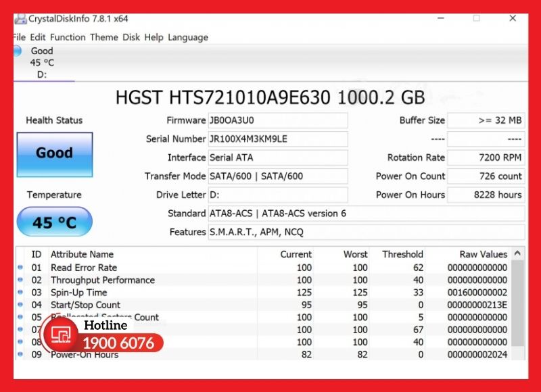Image resolution: width=541 pixels, height=392 pixels.
Task: Open the Disk menu
Action: point(131,37)
